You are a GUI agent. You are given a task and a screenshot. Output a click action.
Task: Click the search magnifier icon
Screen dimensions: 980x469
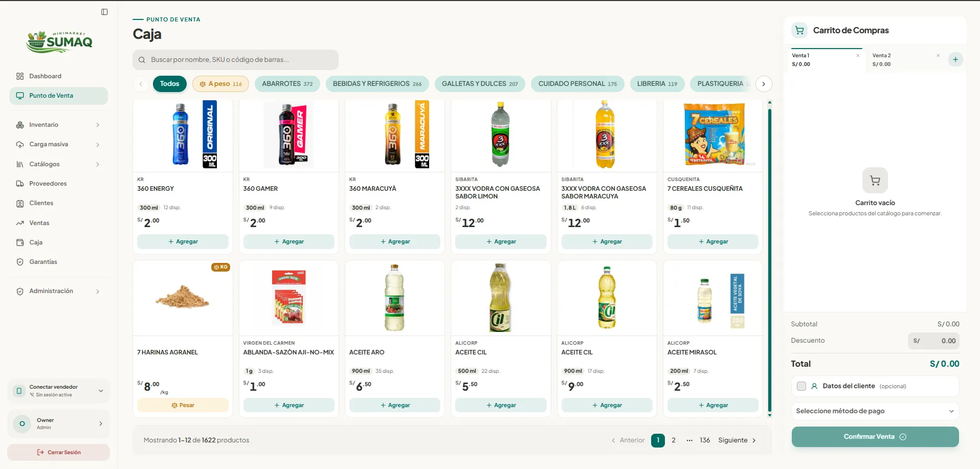pos(142,60)
